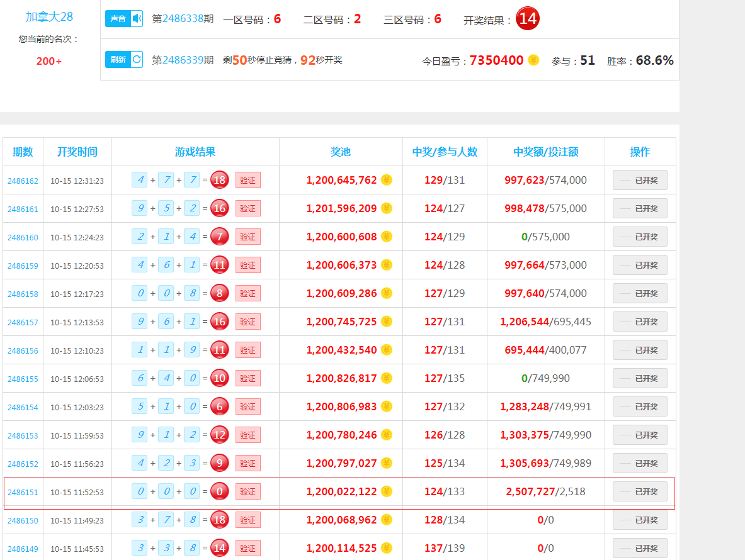Viewport: 745px width, 560px height.
Task: Click the 中奖额/投注额 column header
Action: [x=546, y=152]
